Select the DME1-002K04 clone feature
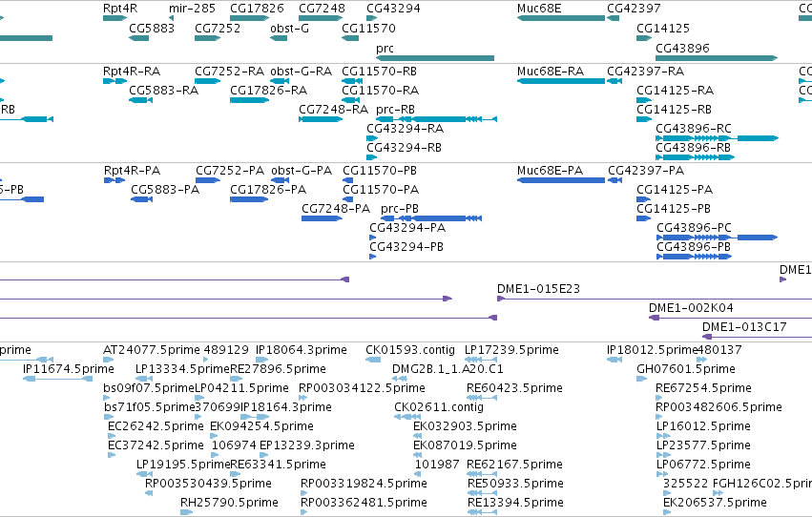 pos(730,318)
